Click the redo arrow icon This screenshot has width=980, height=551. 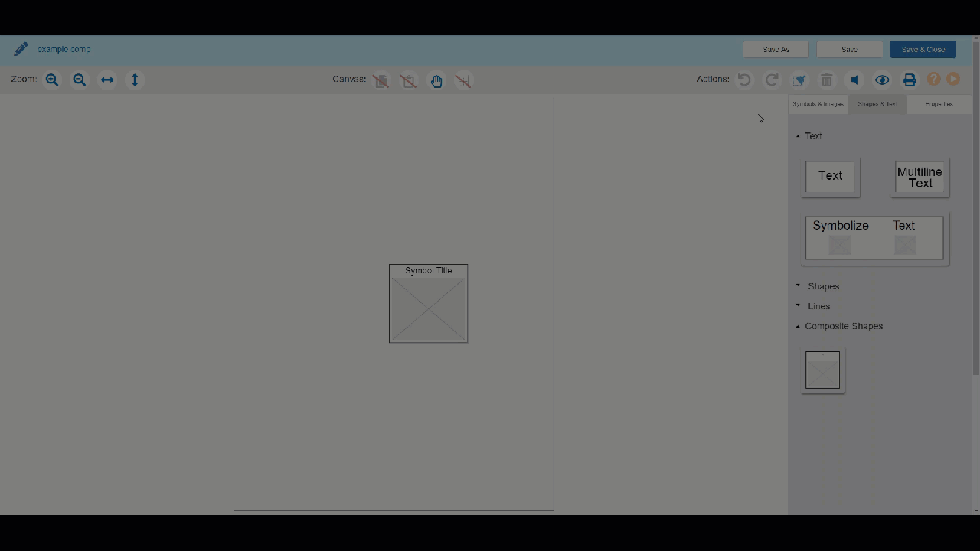pyautogui.click(x=772, y=80)
